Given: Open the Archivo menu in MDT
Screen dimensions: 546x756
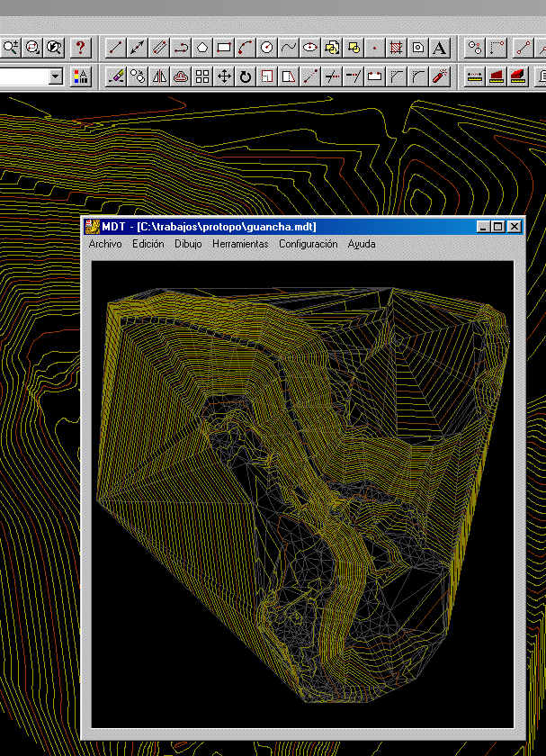Looking at the screenshot, I should pyautogui.click(x=105, y=244).
